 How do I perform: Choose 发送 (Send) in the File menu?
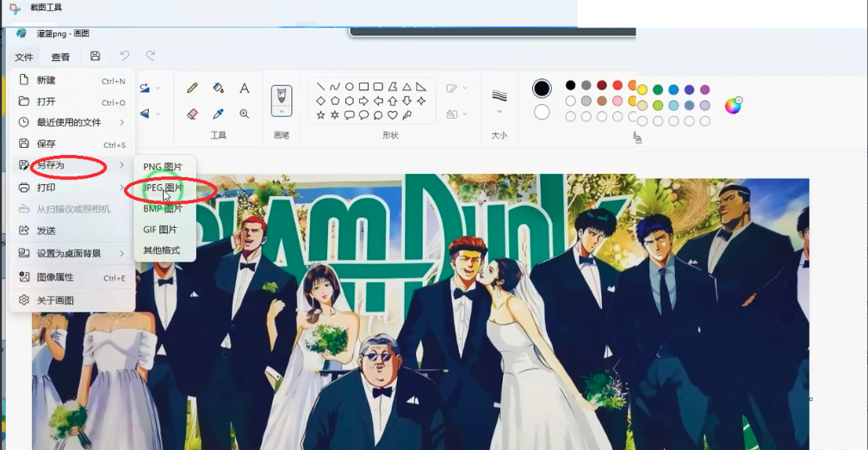tap(72, 231)
